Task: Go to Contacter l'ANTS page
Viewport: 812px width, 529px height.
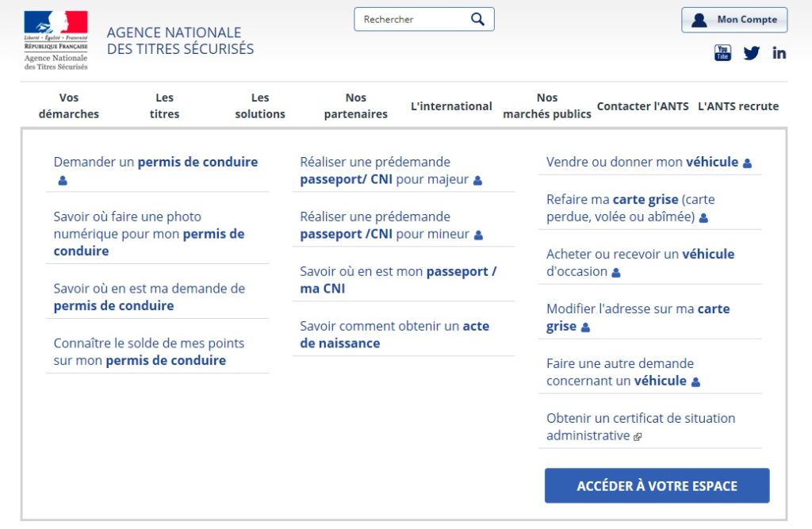Action: 642,106
